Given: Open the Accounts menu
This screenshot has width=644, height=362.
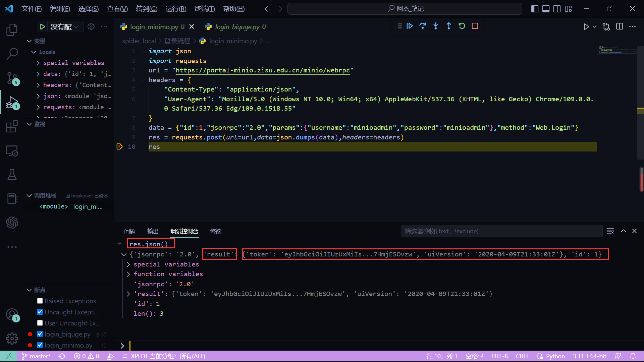Looking at the screenshot, I should coord(12,314).
